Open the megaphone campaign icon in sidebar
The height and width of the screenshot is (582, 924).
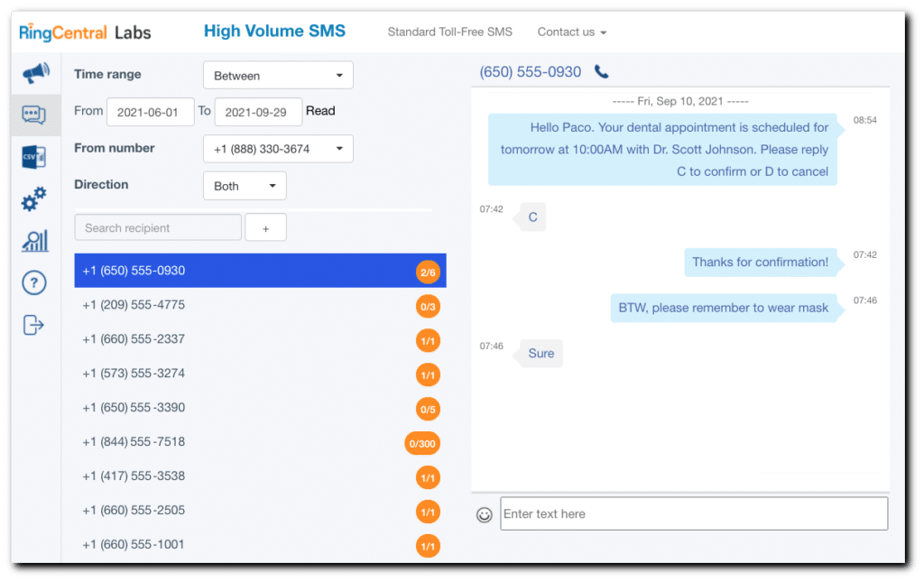click(36, 73)
